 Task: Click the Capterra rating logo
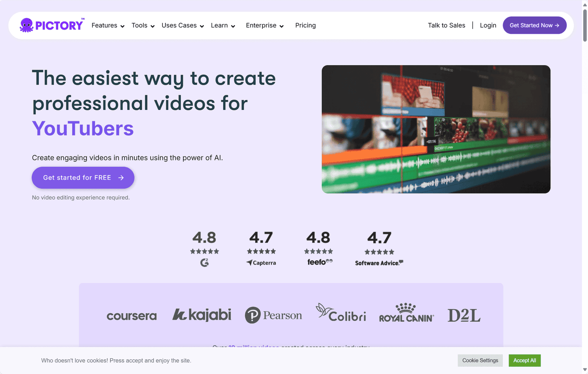[x=261, y=263]
